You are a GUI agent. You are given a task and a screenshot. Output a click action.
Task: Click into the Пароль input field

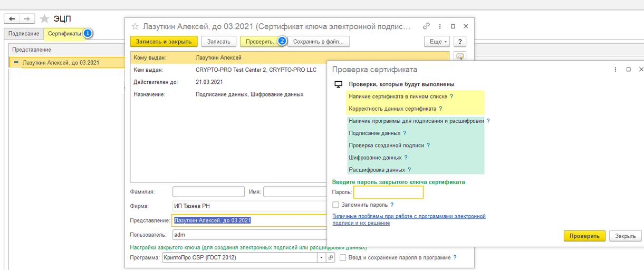(x=388, y=192)
